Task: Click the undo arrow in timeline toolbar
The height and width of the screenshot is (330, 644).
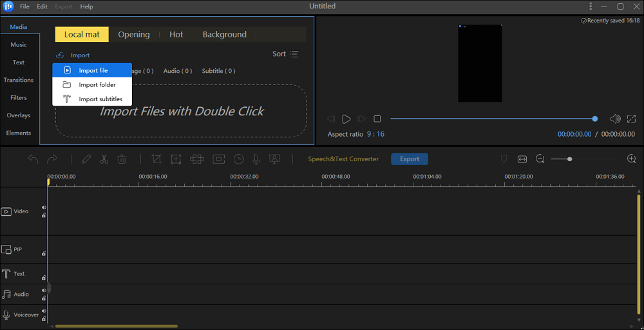Action: coord(33,159)
